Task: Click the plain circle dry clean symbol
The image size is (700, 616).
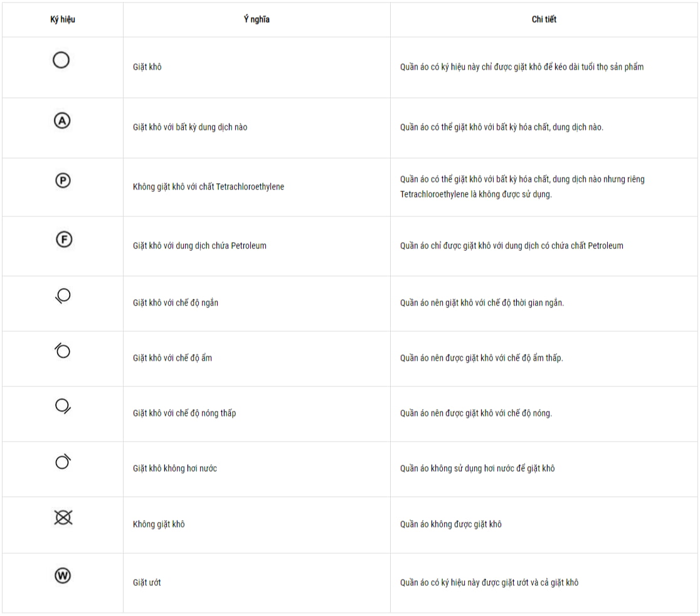Action: [x=61, y=60]
